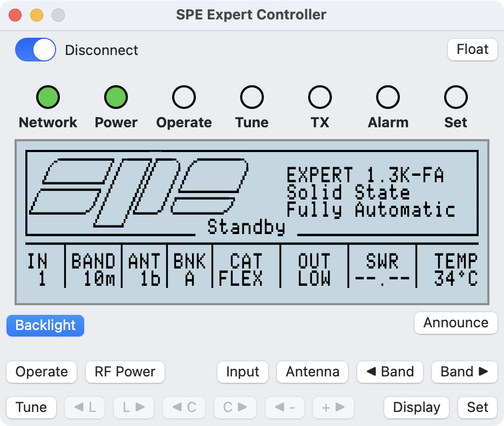Click the increase L button

(134, 408)
